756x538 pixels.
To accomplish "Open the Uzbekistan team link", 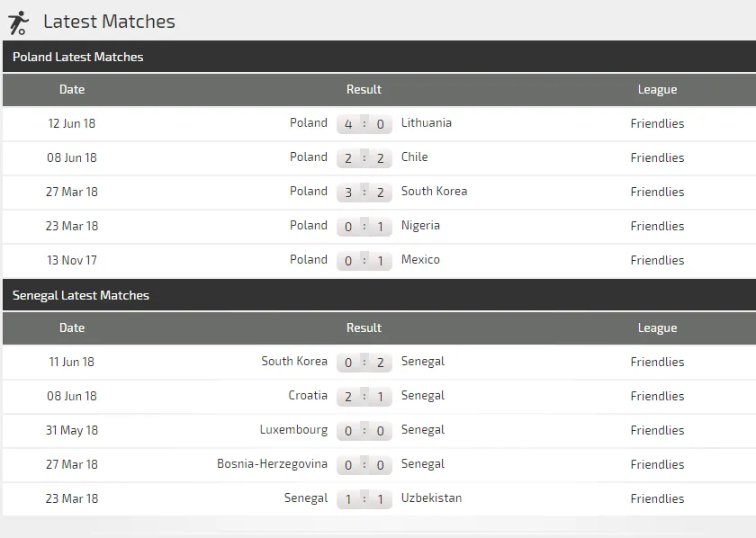I will coord(431,498).
